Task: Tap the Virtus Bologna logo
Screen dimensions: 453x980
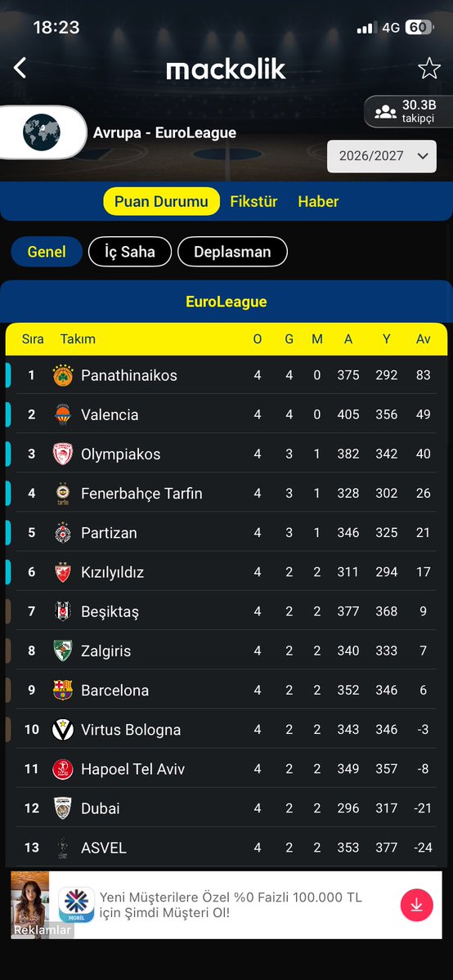Action: 63,729
